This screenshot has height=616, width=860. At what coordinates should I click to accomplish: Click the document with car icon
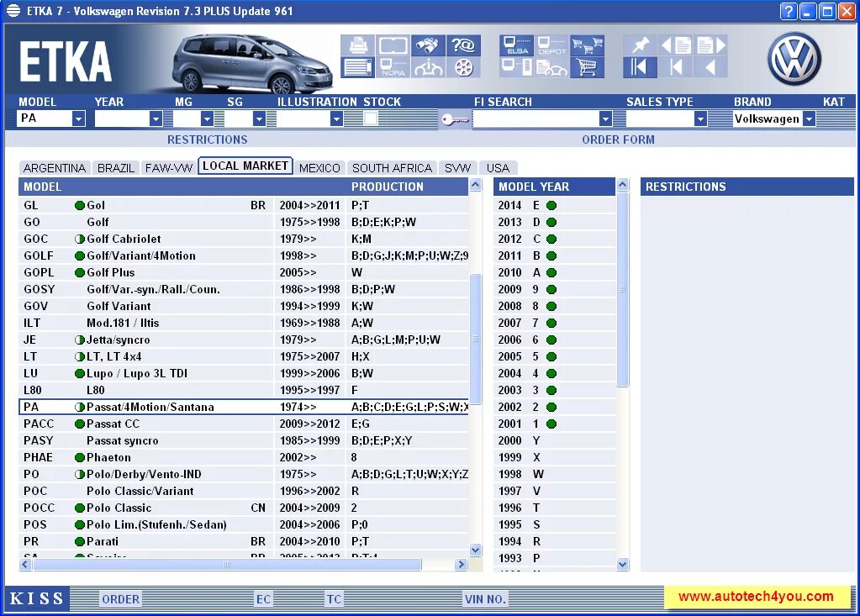551,67
